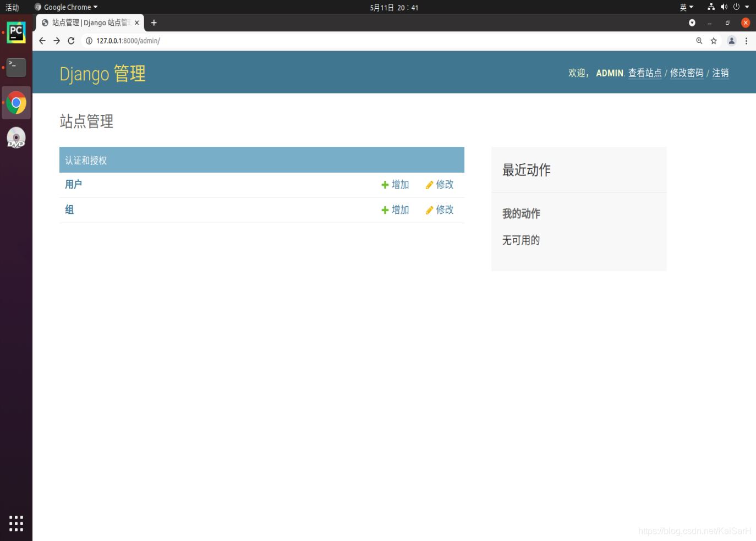Add a new 用户 with 增加
This screenshot has width=756, height=541.
tap(395, 185)
